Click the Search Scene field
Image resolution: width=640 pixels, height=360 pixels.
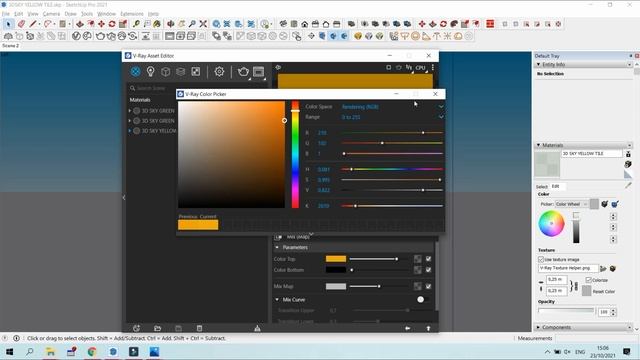pyautogui.click(x=152, y=88)
